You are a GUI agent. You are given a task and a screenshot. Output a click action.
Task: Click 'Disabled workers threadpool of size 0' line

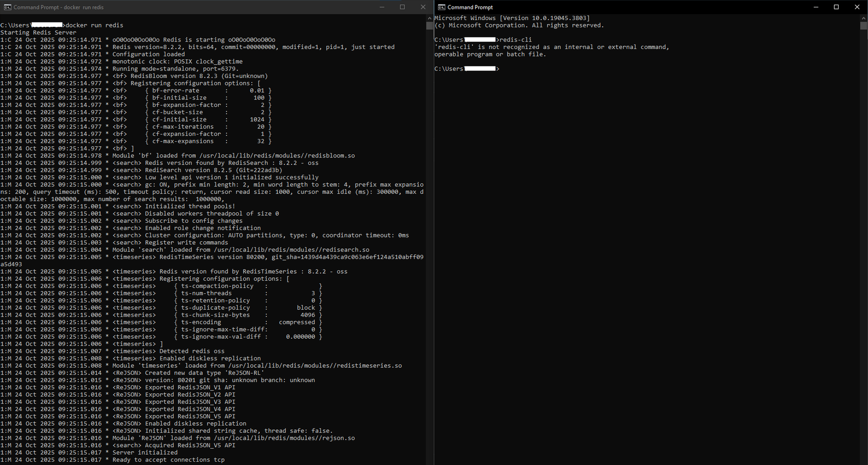(139, 214)
